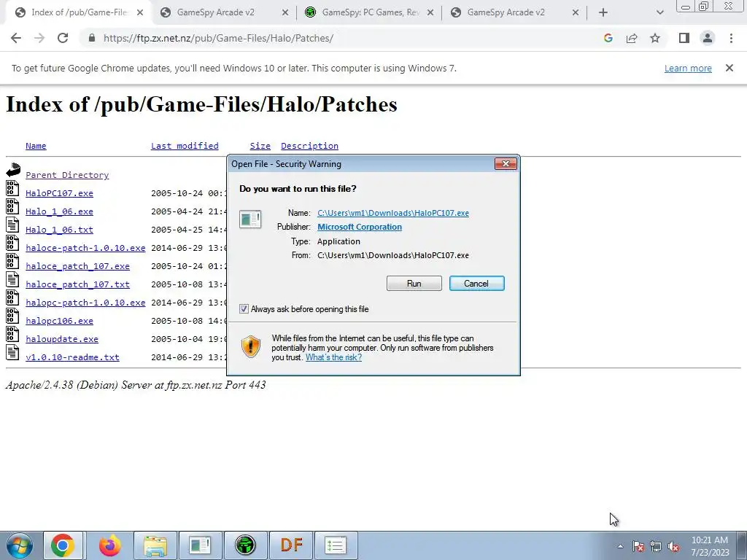Click the GameSpy Arcade taskbar icon
Viewport: 747px width, 560px height.
(246, 545)
